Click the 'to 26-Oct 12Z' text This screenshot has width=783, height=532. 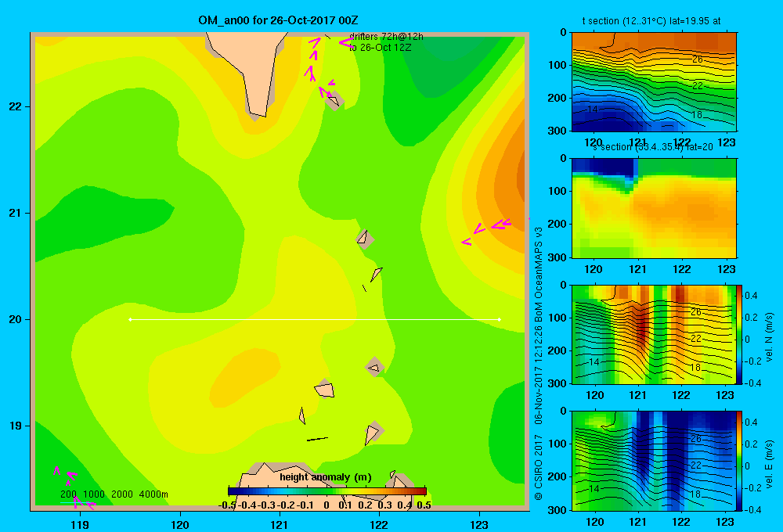(380, 48)
